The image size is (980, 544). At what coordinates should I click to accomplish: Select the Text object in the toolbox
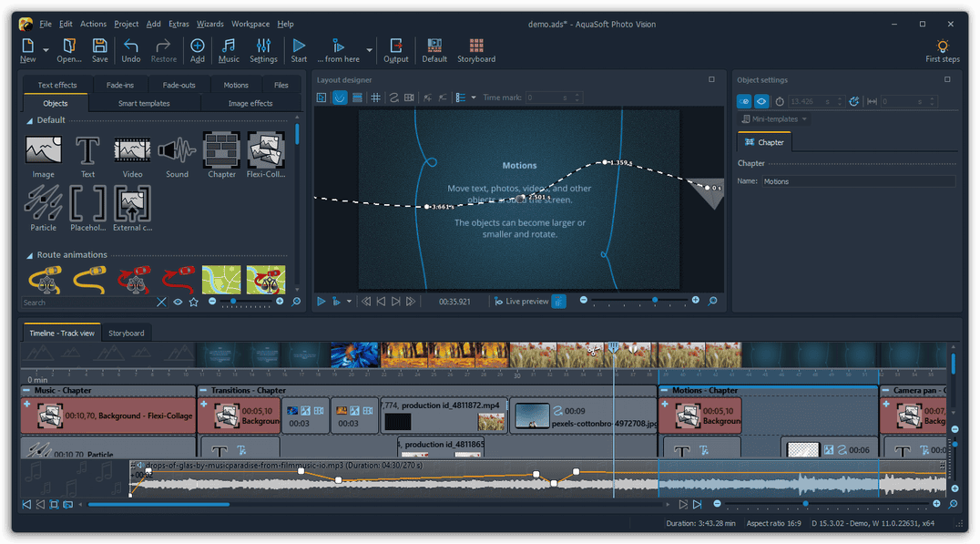(x=87, y=157)
